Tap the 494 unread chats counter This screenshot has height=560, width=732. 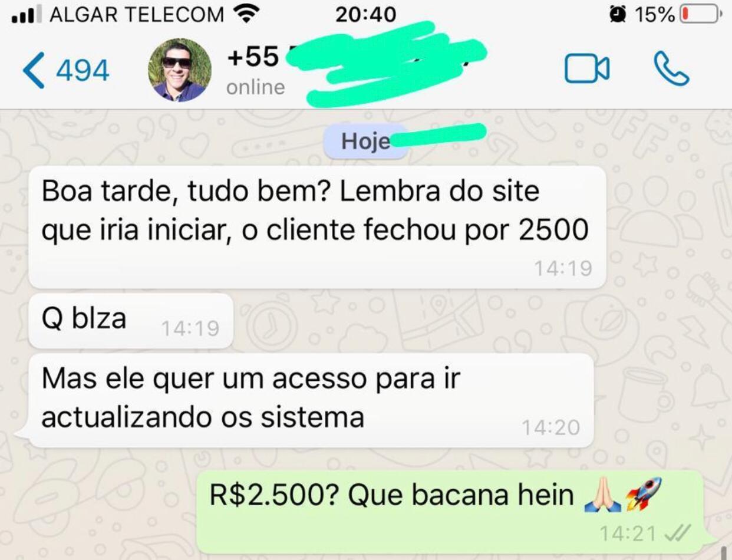(x=83, y=71)
